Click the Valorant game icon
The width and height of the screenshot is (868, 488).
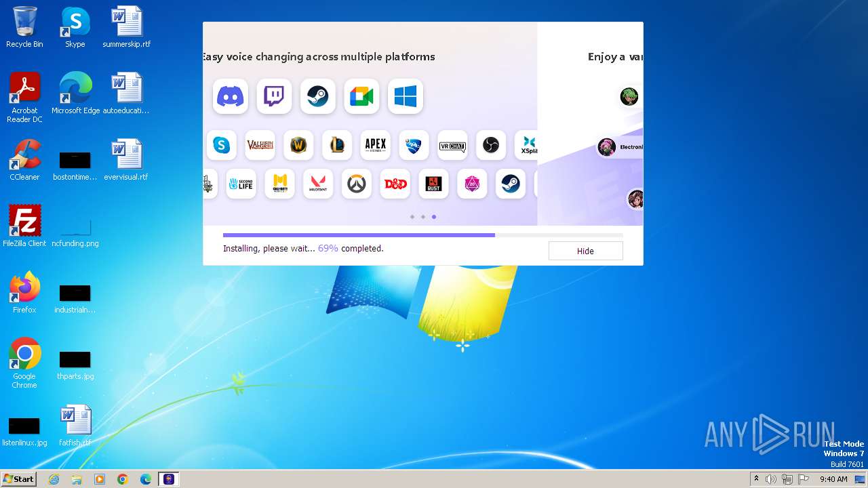(318, 184)
